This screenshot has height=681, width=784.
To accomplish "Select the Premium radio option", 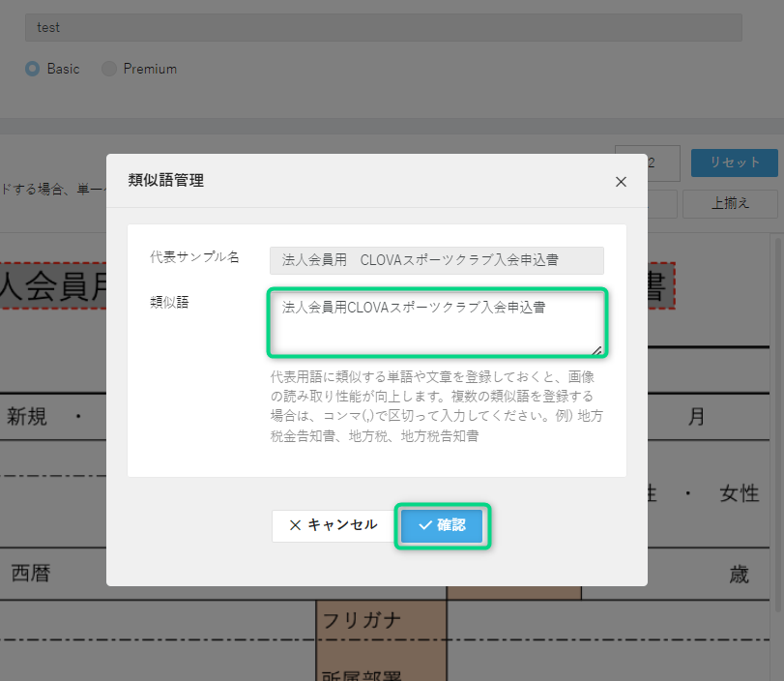I will [x=109, y=69].
